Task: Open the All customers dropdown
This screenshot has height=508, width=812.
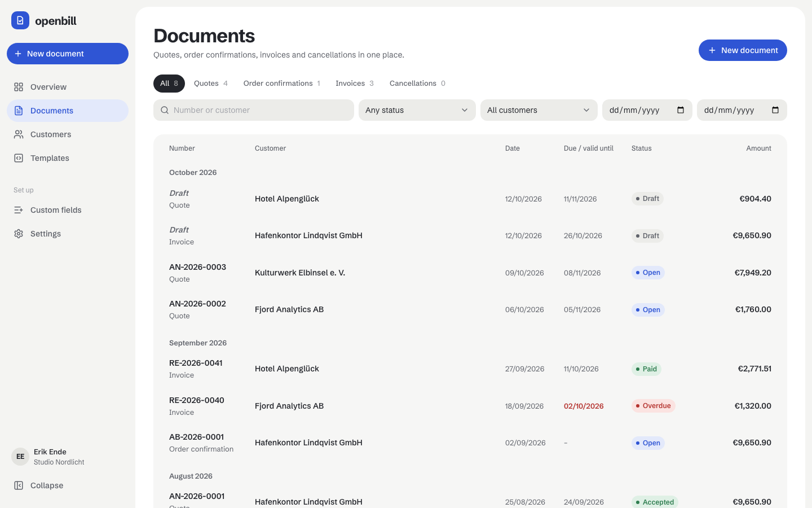Action: [x=539, y=110]
